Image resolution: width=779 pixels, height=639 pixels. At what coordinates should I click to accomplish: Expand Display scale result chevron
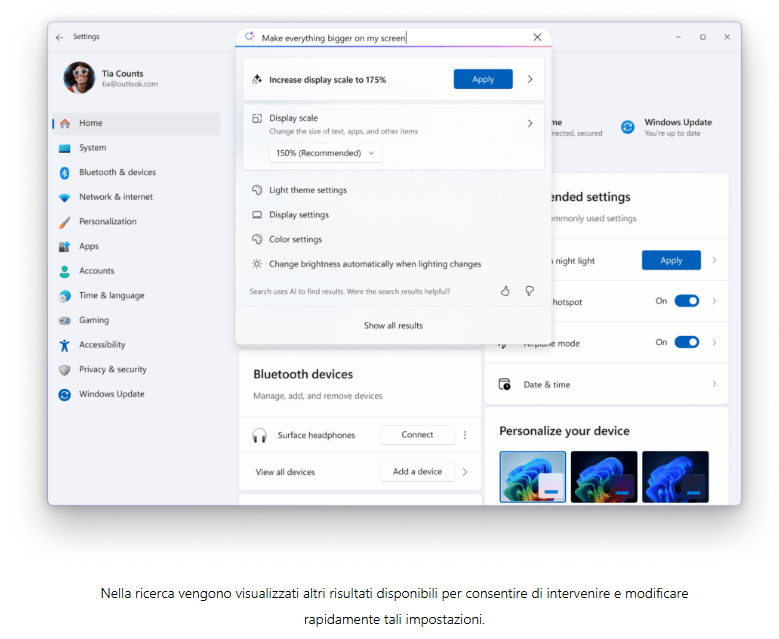[529, 124]
